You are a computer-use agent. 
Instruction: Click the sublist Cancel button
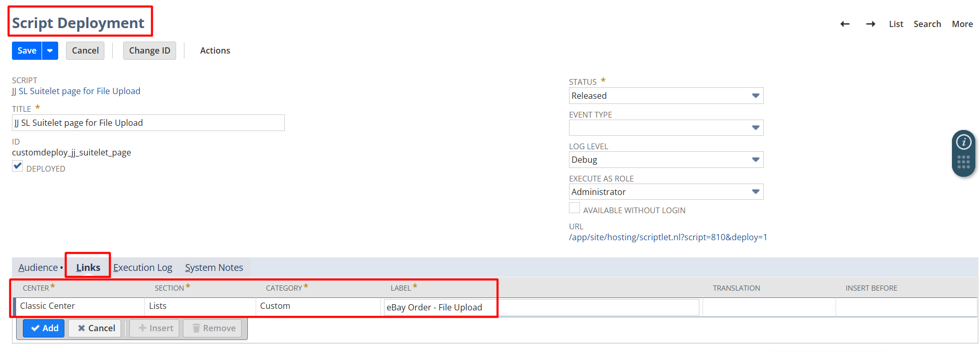(x=96, y=328)
